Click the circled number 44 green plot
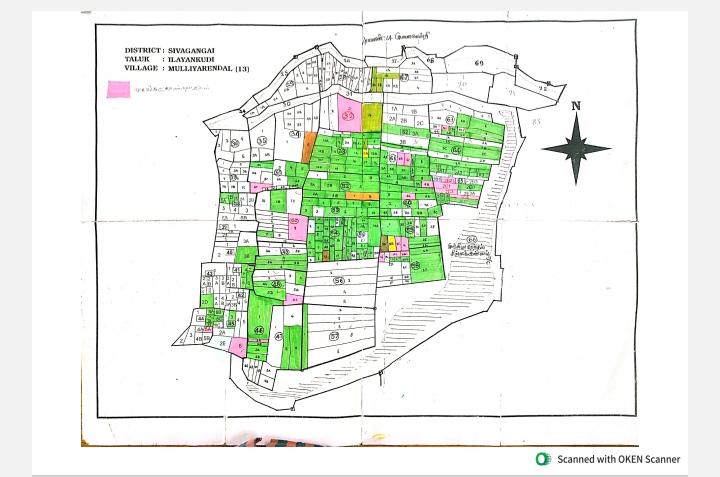 pos(259,330)
